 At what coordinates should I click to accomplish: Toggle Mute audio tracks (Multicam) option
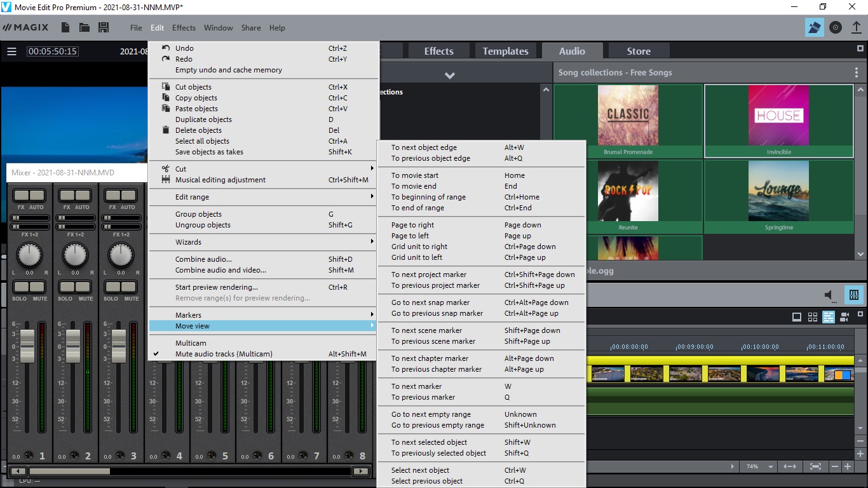(224, 354)
